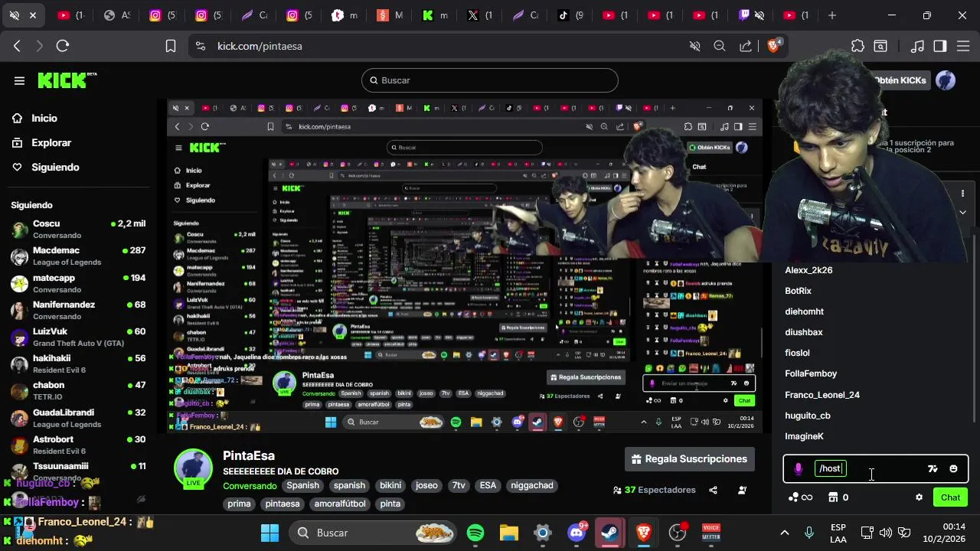Screen dimensions: 980x551
Task: Open Steam from the Windows taskbar
Action: pyautogui.click(x=610, y=533)
